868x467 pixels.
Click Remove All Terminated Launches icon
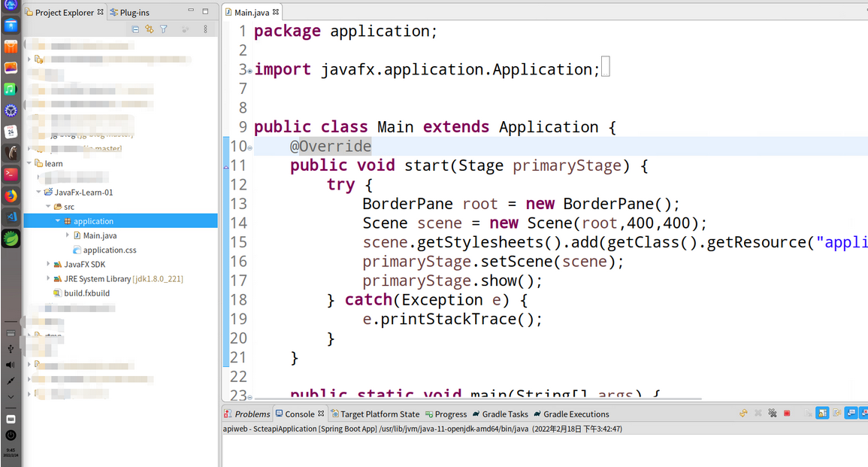pyautogui.click(x=773, y=414)
